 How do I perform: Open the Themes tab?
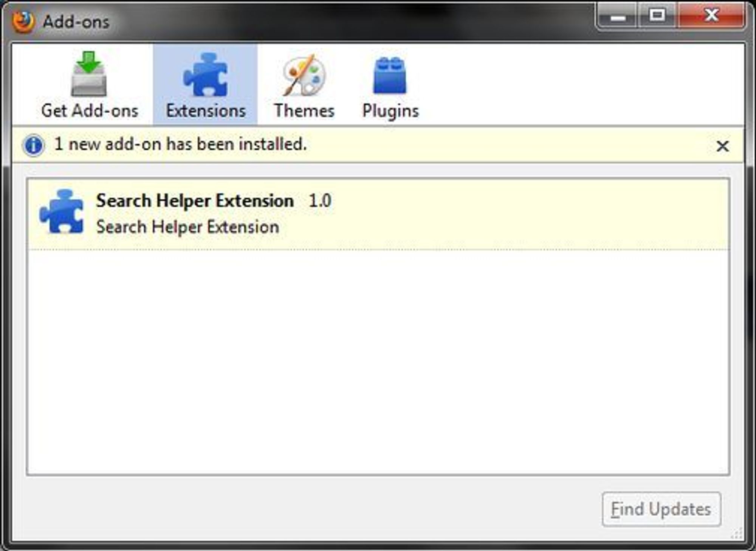pos(304,84)
